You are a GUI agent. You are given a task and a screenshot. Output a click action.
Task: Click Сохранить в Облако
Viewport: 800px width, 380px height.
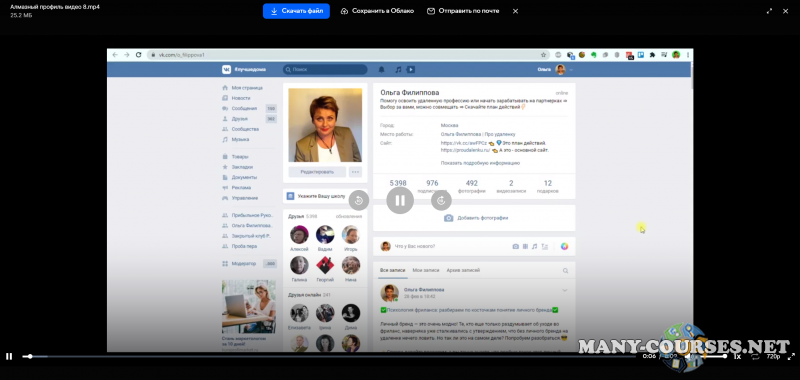[x=378, y=11]
